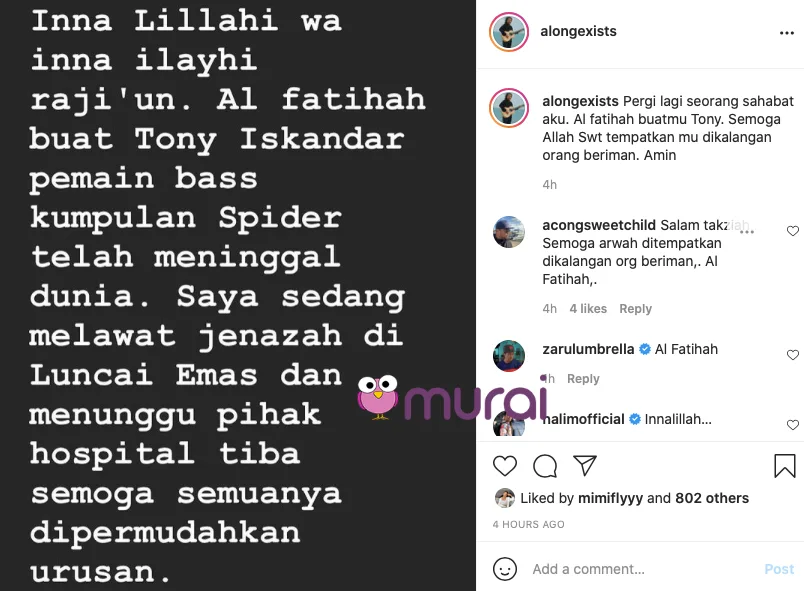Reply to zarulumbrella's comment
Image resolution: width=804 pixels, height=591 pixels.
583,379
